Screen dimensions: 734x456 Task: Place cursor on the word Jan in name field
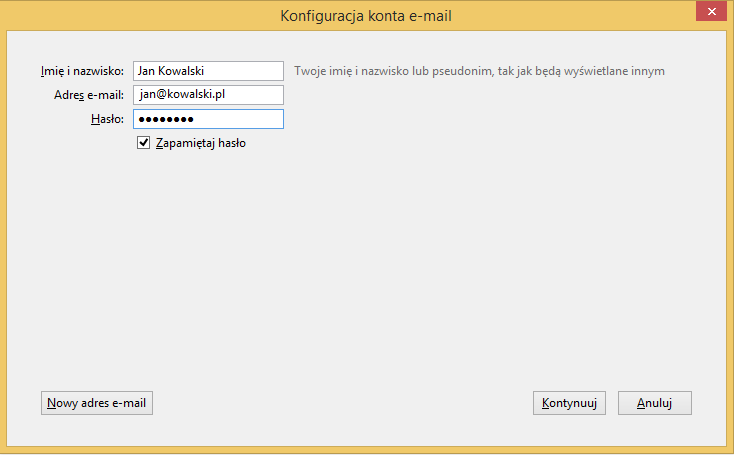pos(146,71)
